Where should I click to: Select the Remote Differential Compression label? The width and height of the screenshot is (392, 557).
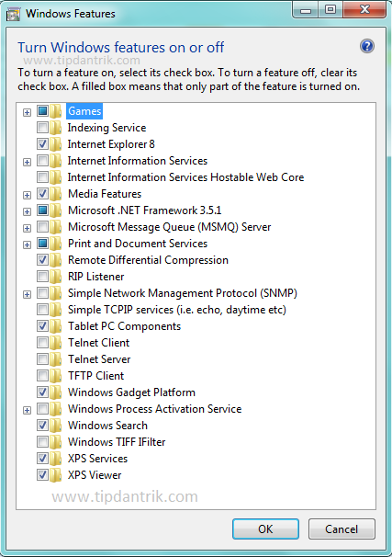pyautogui.click(x=149, y=260)
